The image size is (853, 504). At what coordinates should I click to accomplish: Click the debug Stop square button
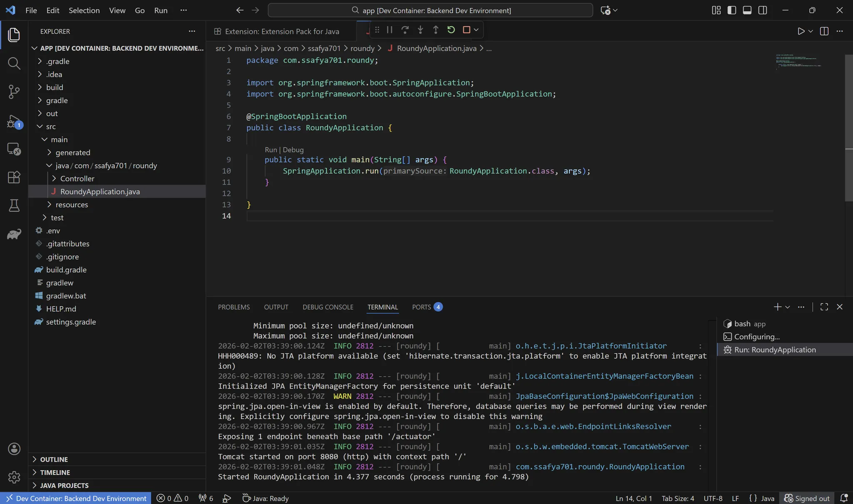click(x=466, y=30)
